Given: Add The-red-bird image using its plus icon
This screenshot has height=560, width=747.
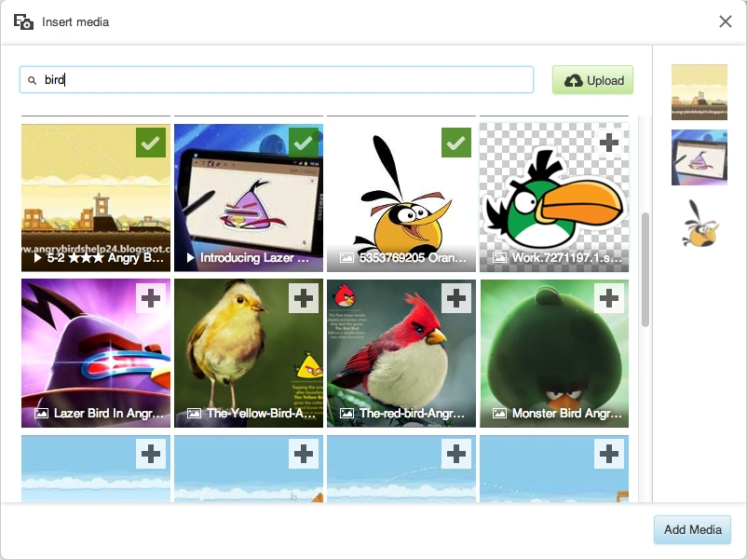Looking at the screenshot, I should 456,298.
